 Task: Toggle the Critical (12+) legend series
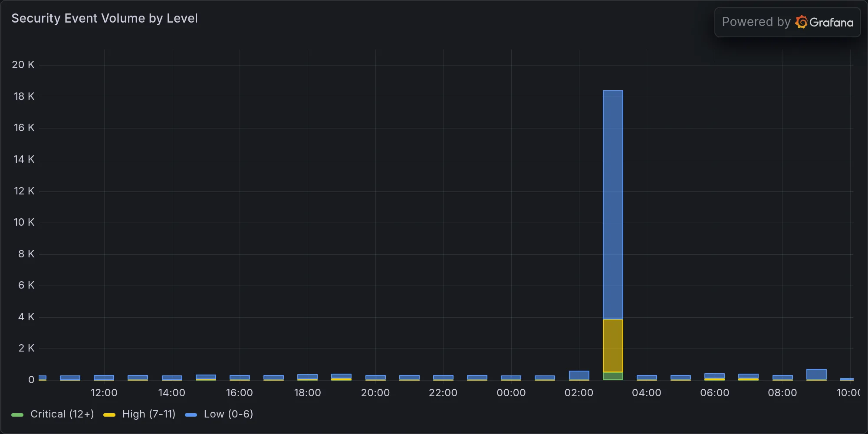[x=62, y=414]
